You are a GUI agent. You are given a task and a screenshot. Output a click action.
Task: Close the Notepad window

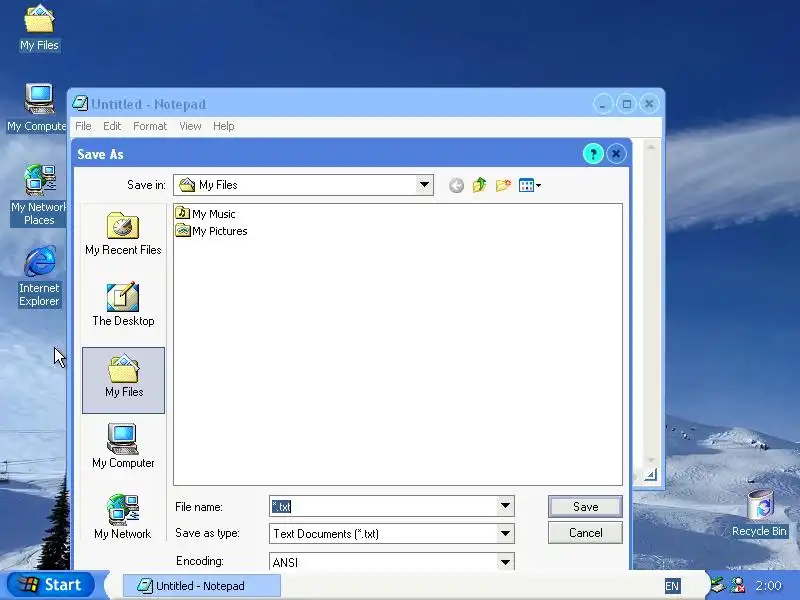(649, 104)
